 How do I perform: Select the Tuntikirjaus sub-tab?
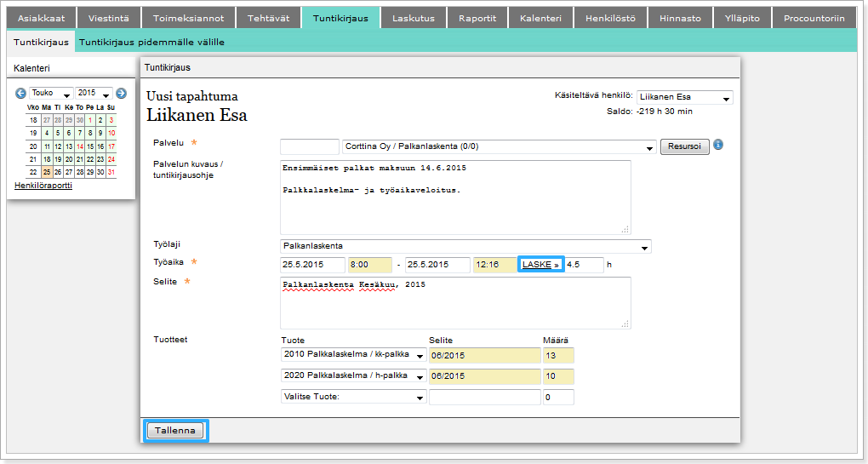click(x=41, y=42)
